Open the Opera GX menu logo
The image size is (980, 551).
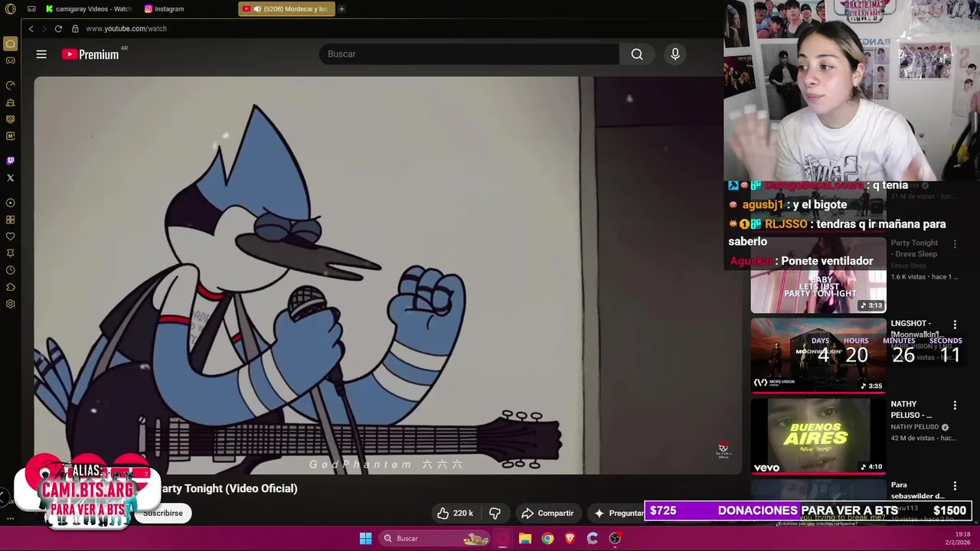coord(10,9)
